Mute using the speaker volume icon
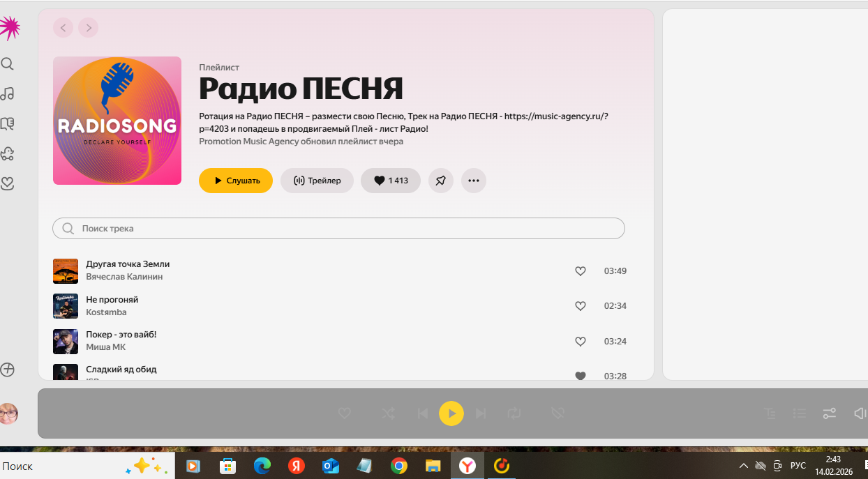 pos(860,413)
